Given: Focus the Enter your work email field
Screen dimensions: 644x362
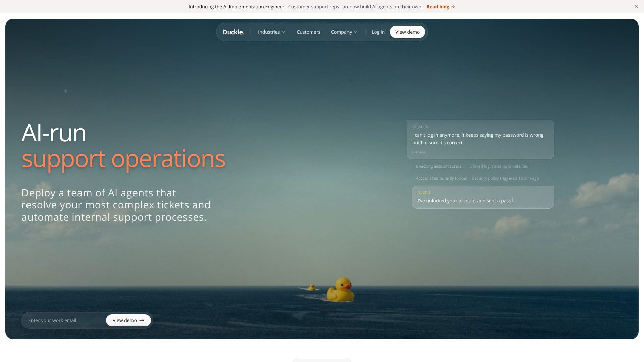Looking at the screenshot, I should (64, 320).
